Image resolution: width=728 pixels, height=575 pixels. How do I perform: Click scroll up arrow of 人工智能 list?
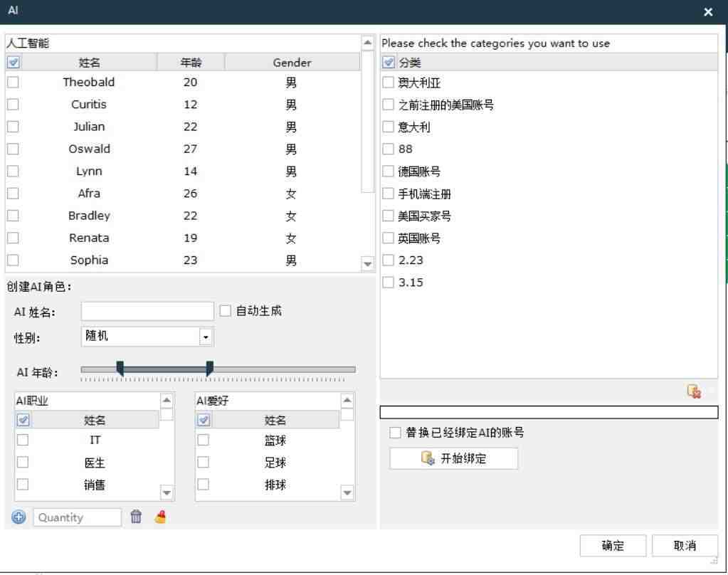click(x=367, y=43)
